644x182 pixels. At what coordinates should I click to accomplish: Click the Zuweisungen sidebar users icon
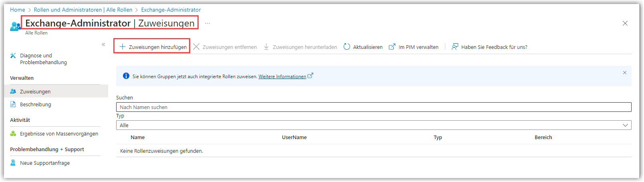(13, 91)
